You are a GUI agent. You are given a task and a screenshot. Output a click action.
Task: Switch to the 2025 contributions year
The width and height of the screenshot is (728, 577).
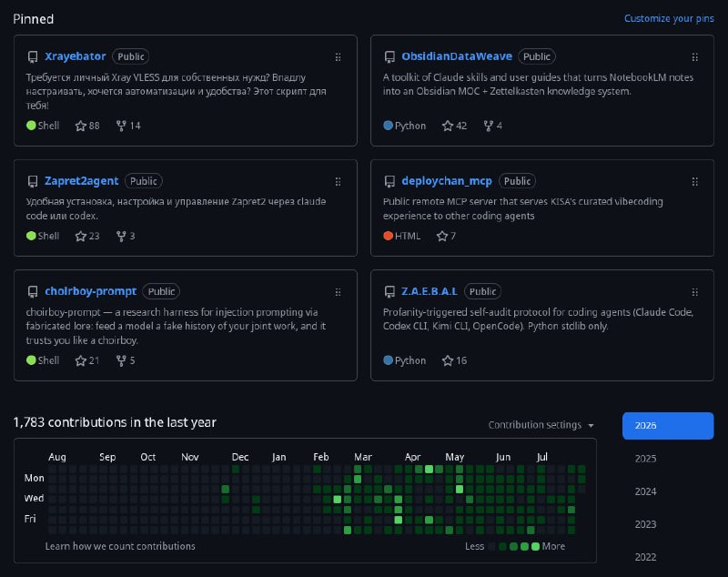click(645, 459)
